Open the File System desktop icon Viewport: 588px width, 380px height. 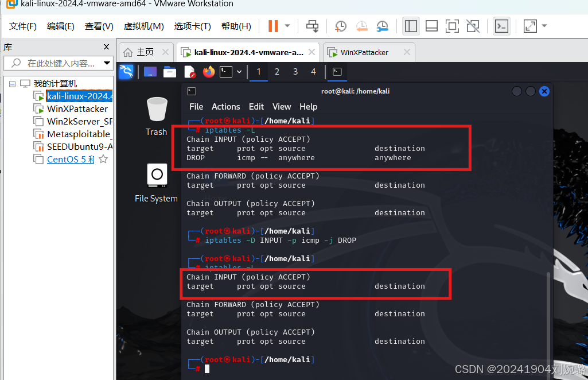pos(157,183)
